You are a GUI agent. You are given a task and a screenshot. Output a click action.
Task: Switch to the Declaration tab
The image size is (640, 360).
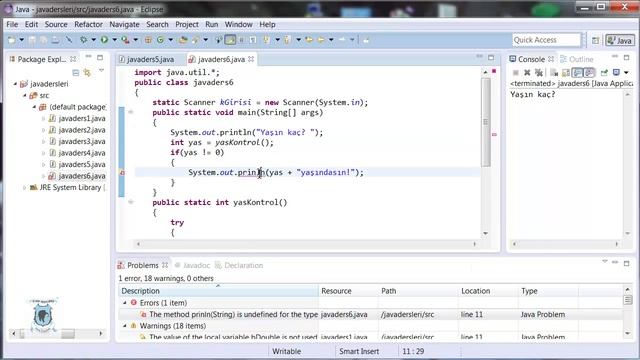[239, 265]
